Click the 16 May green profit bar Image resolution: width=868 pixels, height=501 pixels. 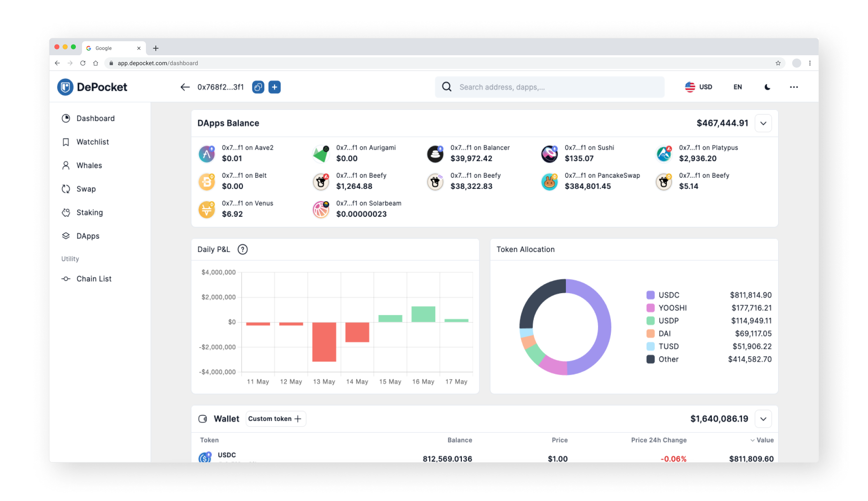click(423, 314)
